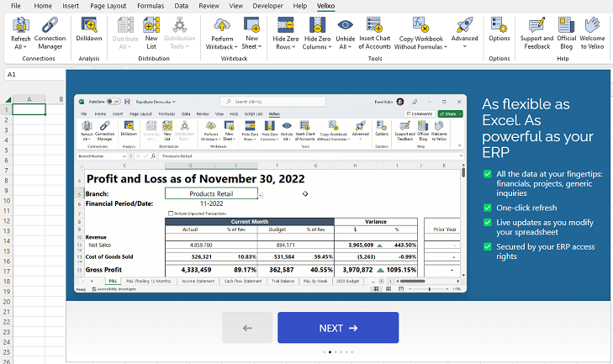This screenshot has width=613, height=364.
Task: Click 'All the data at your fingertips' text
Action: pos(549,183)
